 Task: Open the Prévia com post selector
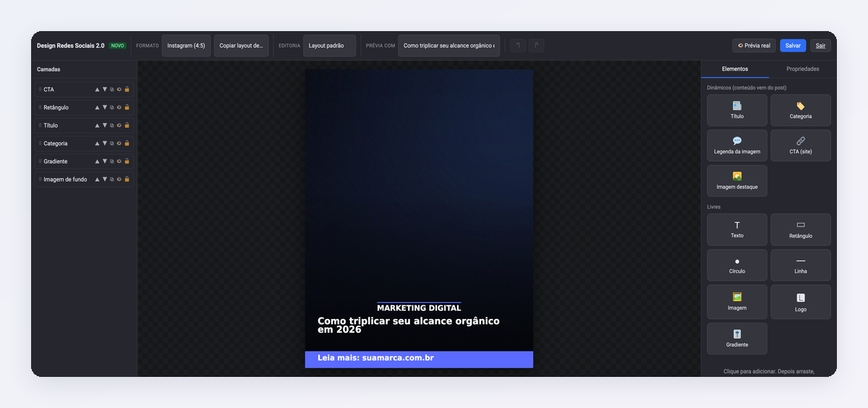(448, 46)
